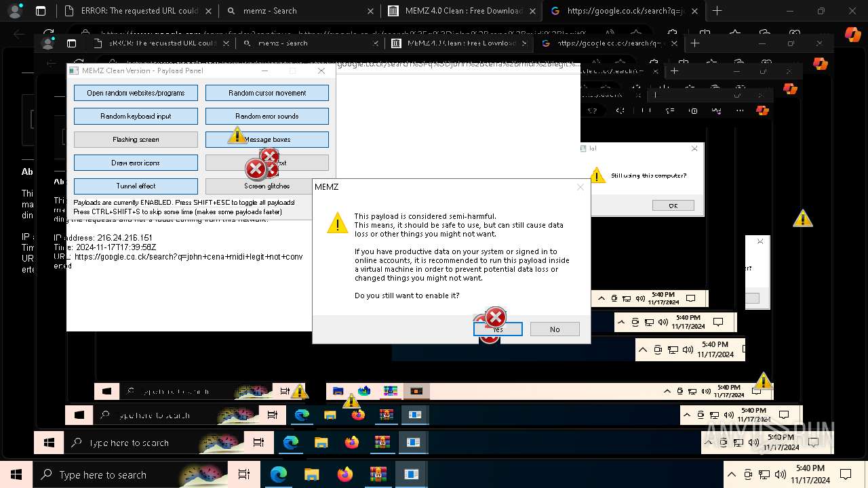Toggle the Draw error icons payload
Screen dimensions: 868x488
click(x=136, y=163)
